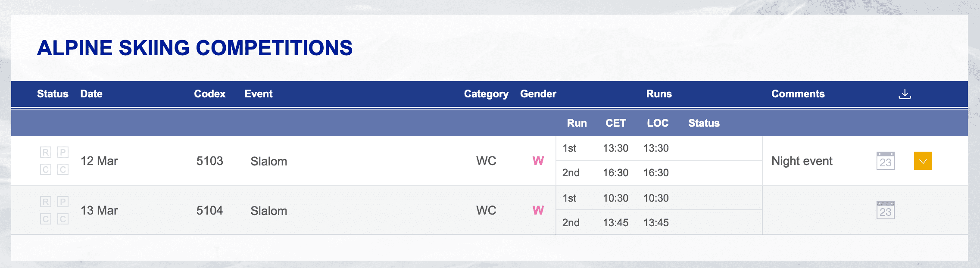Click P status icon for 12 Mar

tap(63, 152)
